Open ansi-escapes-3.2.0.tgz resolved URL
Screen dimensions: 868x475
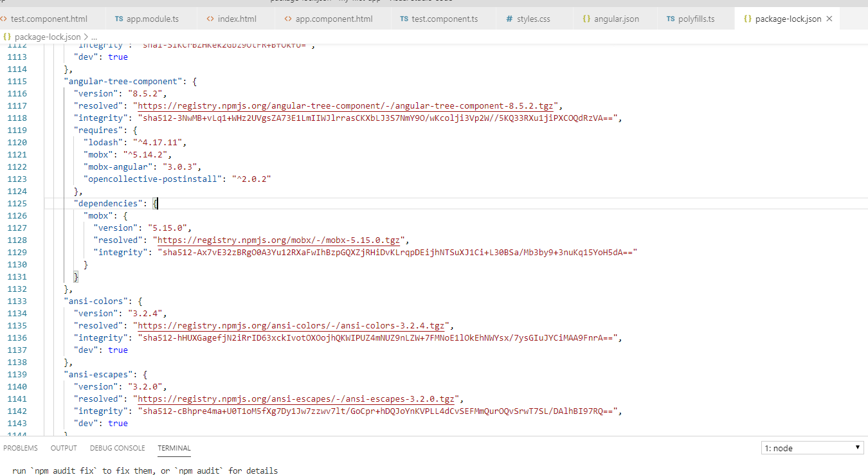296,399
